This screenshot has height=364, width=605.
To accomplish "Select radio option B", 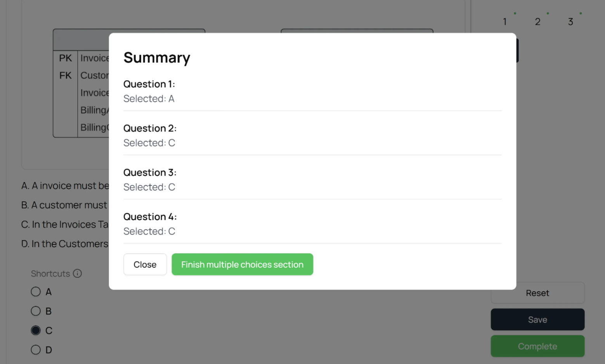I will tap(36, 311).
